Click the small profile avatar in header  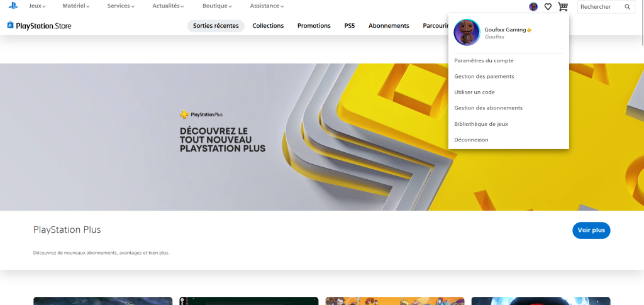533,7
